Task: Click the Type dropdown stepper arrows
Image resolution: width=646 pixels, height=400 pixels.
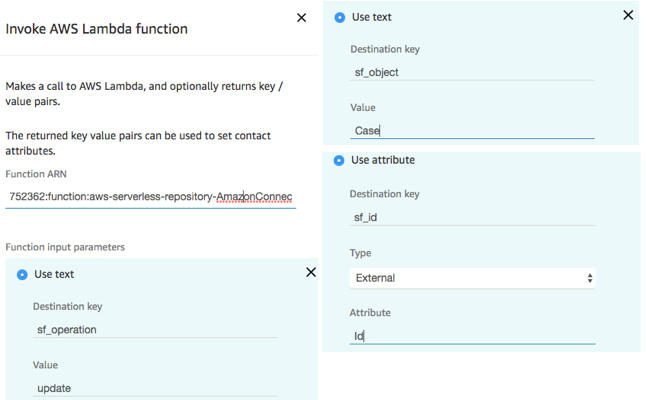Action: coord(590,278)
